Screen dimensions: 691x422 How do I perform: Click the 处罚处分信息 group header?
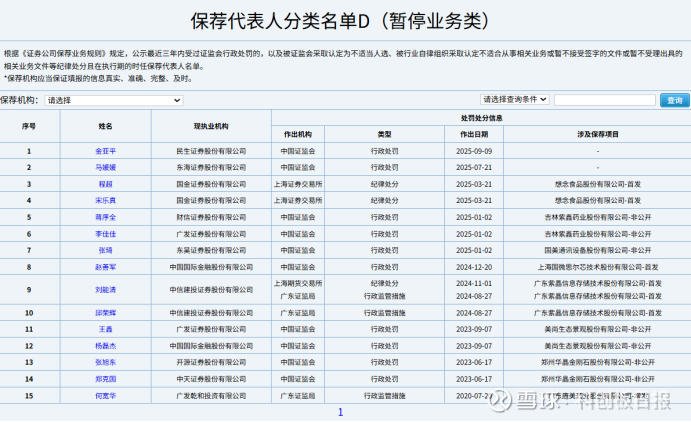pyautogui.click(x=481, y=118)
